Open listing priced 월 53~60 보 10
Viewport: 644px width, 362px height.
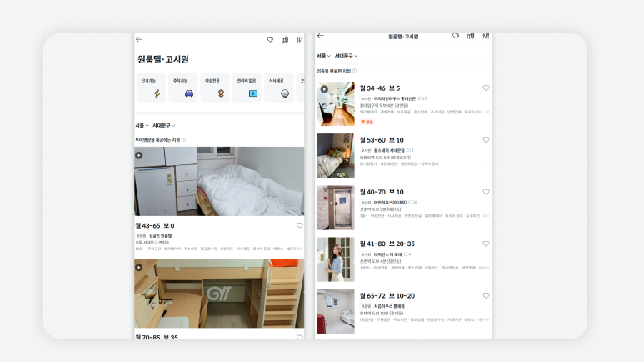(382, 140)
